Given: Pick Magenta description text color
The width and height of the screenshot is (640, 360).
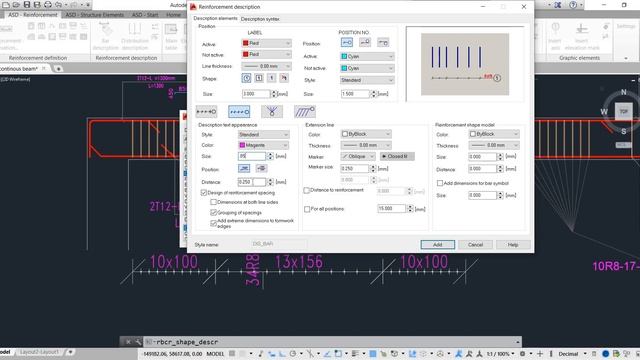Looking at the screenshot, I should pos(264,145).
